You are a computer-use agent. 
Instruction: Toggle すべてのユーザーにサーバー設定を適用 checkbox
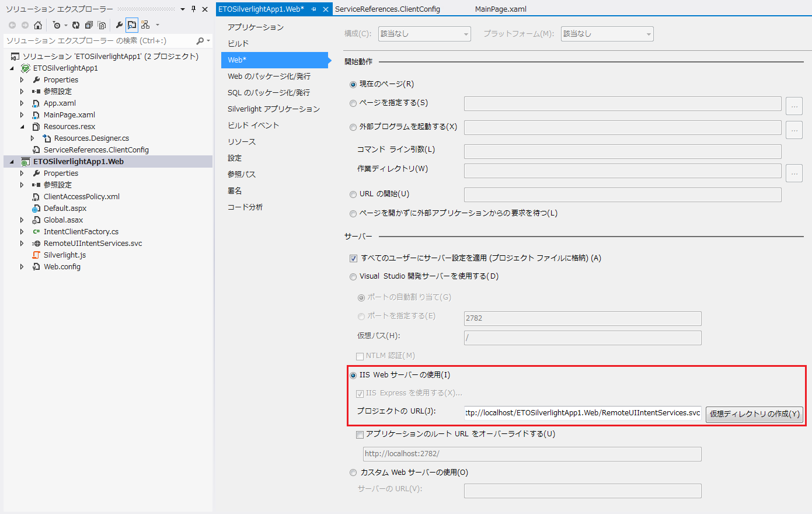(x=353, y=258)
